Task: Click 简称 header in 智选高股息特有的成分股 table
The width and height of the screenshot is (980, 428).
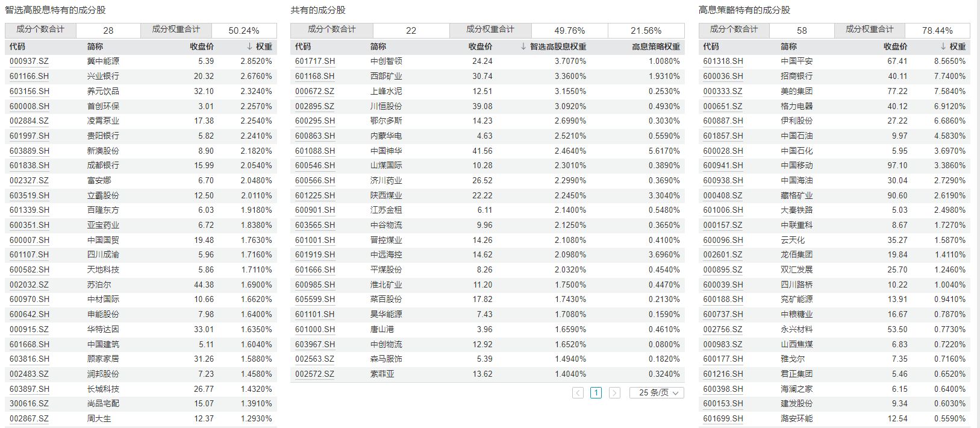Action: pyautogui.click(x=95, y=46)
